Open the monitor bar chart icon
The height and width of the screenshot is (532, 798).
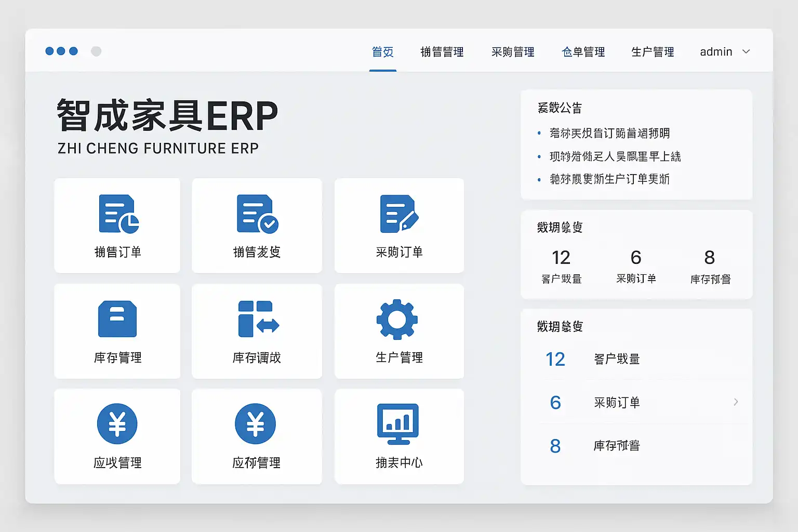[398, 424]
